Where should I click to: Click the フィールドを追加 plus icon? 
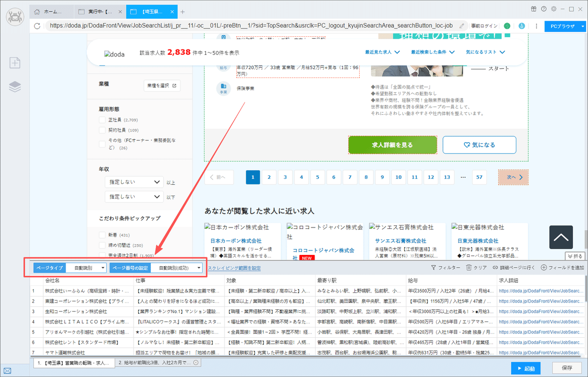pyautogui.click(x=543, y=268)
